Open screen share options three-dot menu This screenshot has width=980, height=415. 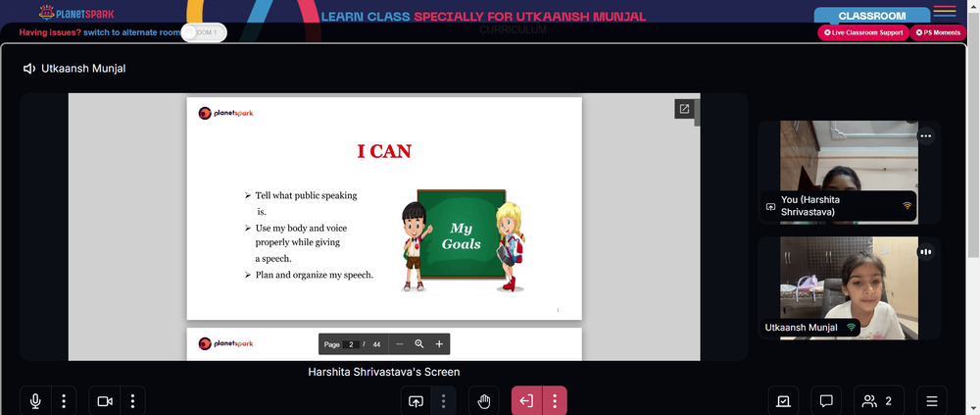[x=443, y=401]
